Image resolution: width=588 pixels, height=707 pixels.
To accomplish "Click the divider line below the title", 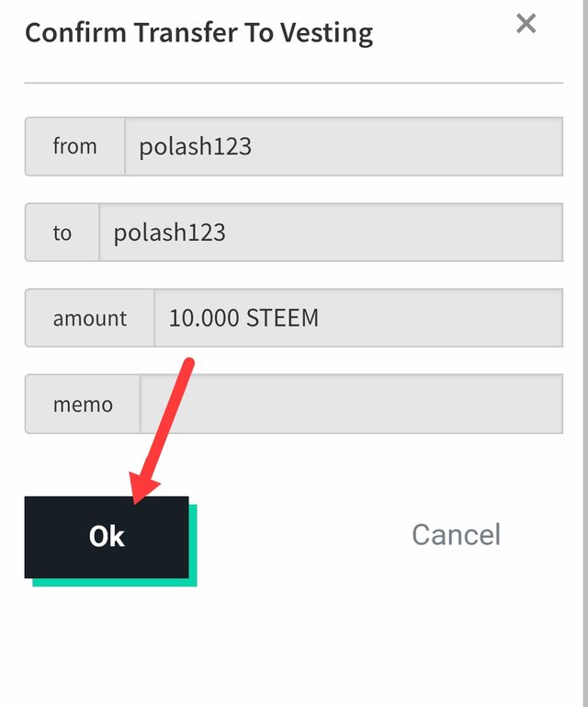I will click(294, 83).
